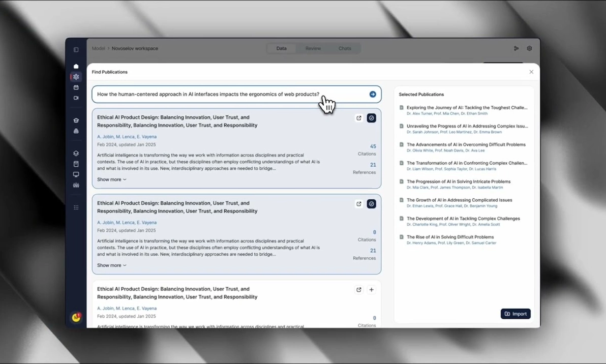The image size is (606, 364).
Task: Add the third publication with the plus button
Action: [x=372, y=290]
